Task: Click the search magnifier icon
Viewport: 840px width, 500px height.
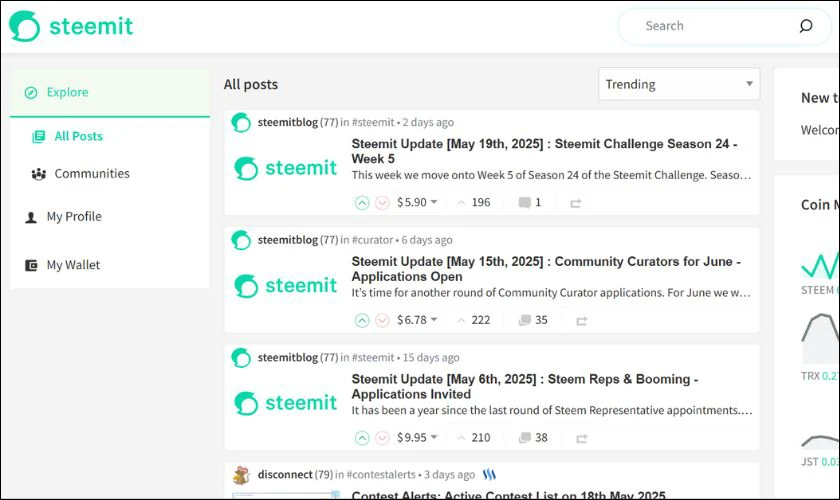Action: (806, 26)
